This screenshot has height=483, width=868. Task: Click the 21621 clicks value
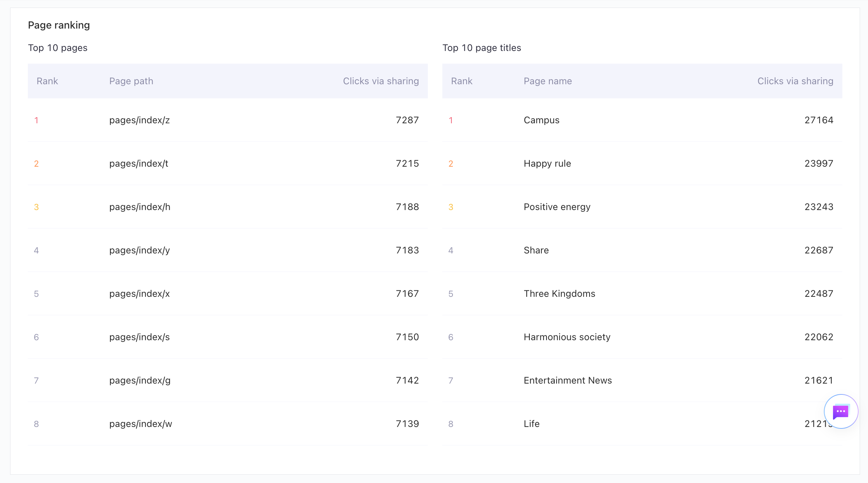pyautogui.click(x=819, y=380)
